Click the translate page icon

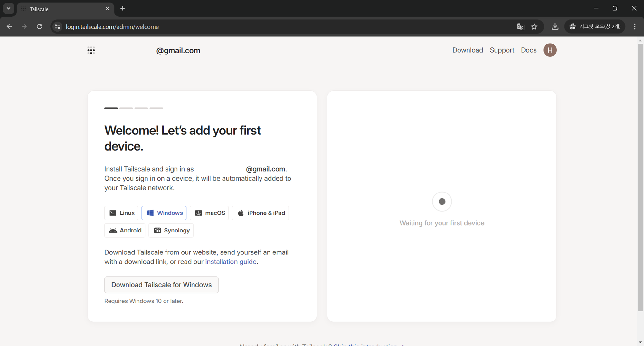pos(521,26)
